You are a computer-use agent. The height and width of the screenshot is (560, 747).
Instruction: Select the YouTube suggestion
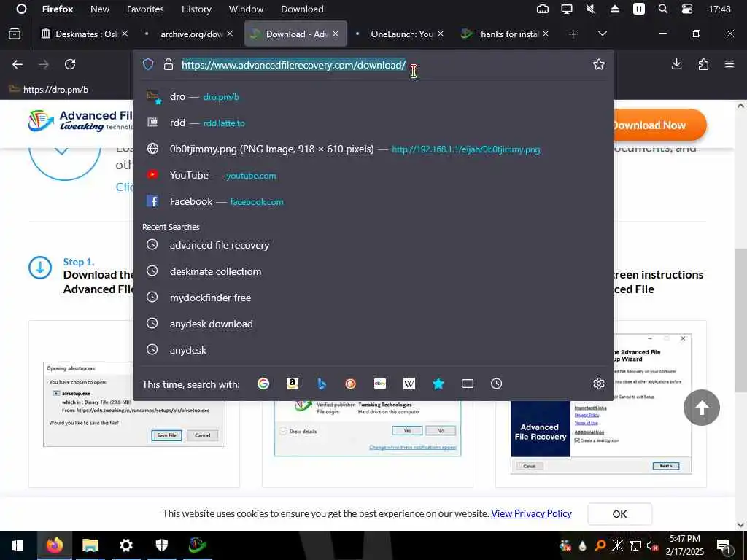click(373, 175)
